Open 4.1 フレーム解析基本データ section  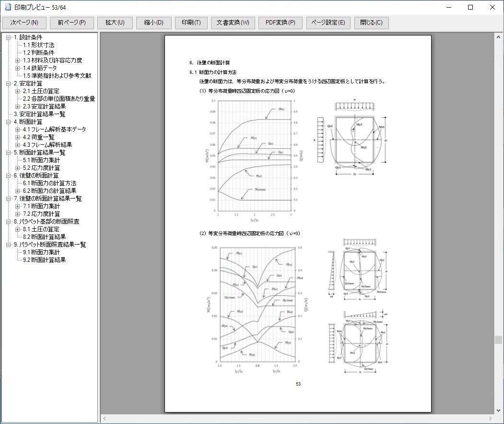54,130
